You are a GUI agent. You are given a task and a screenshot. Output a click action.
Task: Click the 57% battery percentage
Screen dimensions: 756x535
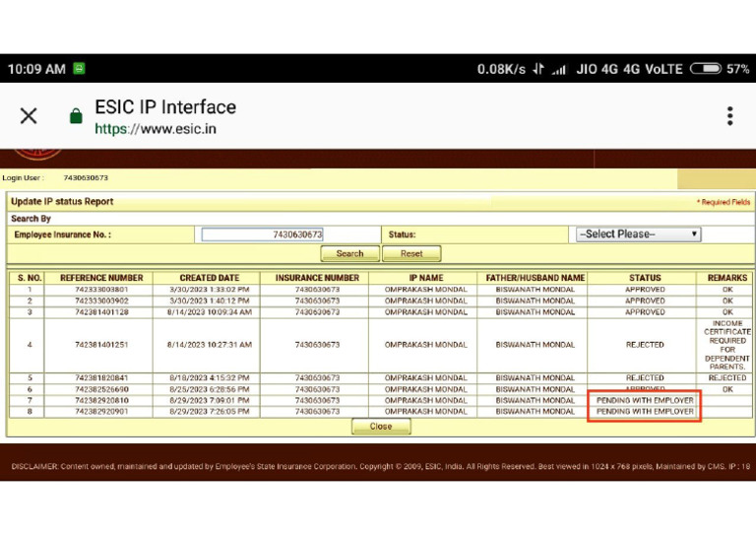pos(737,69)
